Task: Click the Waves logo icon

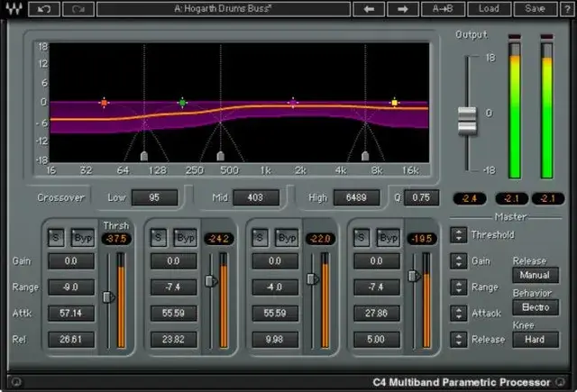Action: [15, 9]
